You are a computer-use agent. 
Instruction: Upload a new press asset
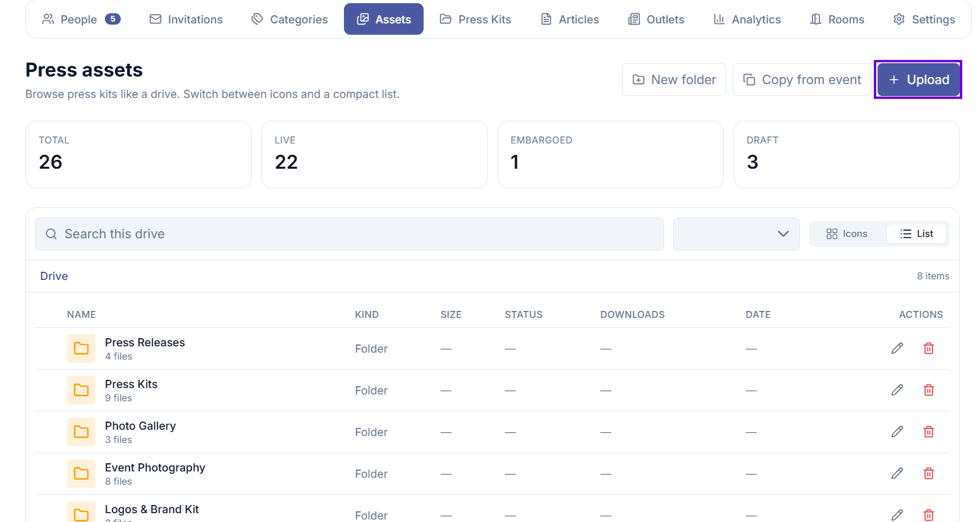tap(918, 80)
